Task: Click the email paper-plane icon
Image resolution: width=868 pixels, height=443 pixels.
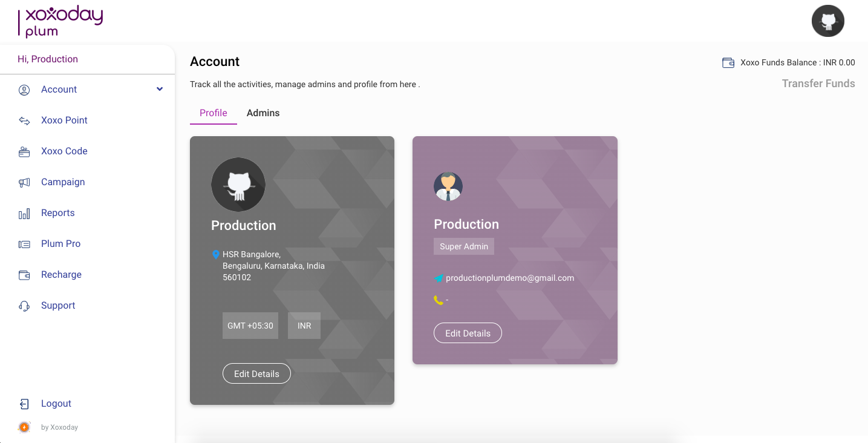Action: point(439,278)
